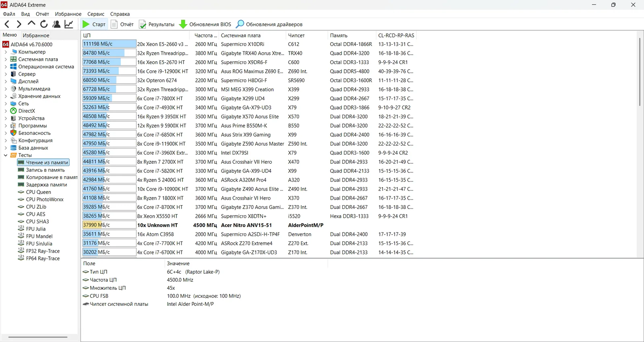
Task: Click Обновления драйверов magnifier icon
Action: [240, 24]
